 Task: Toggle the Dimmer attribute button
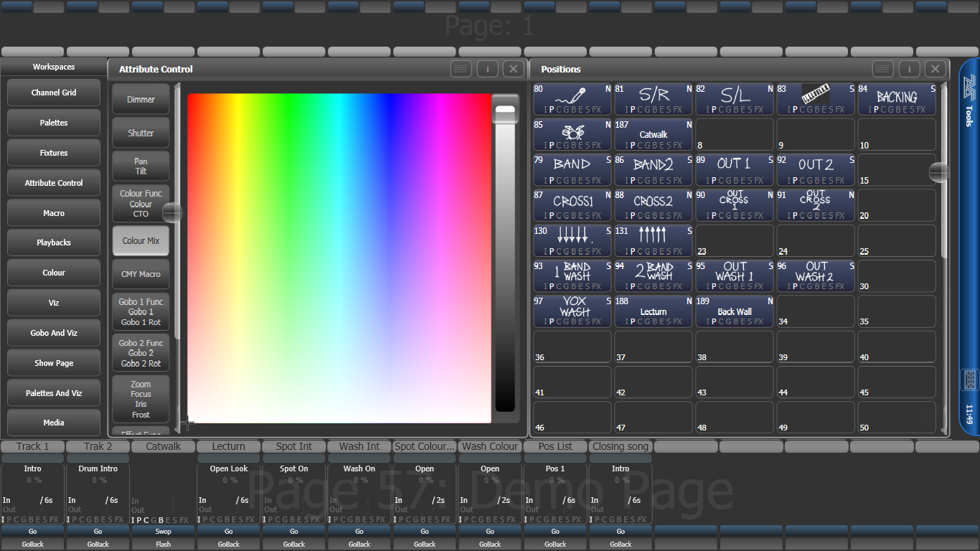coord(141,100)
